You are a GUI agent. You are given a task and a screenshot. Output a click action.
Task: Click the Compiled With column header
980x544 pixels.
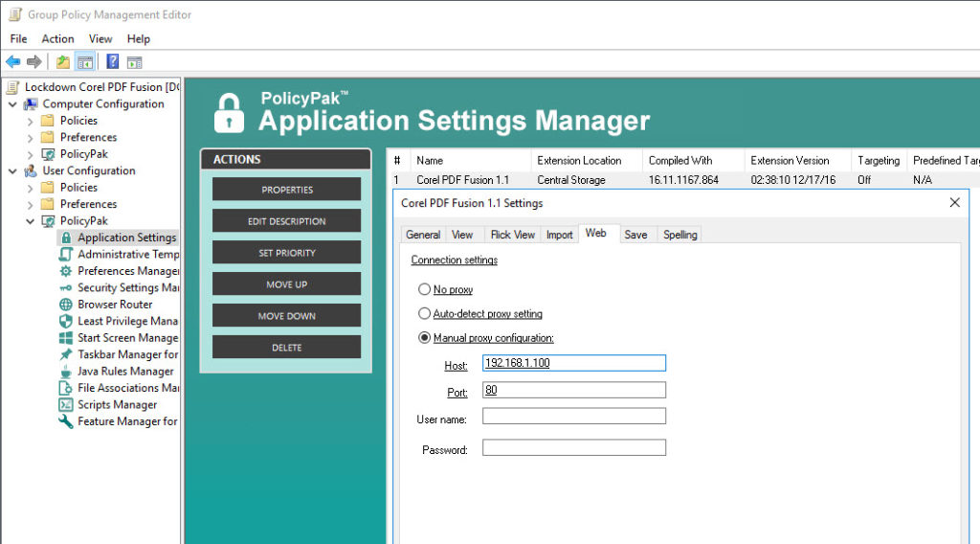pos(693,161)
